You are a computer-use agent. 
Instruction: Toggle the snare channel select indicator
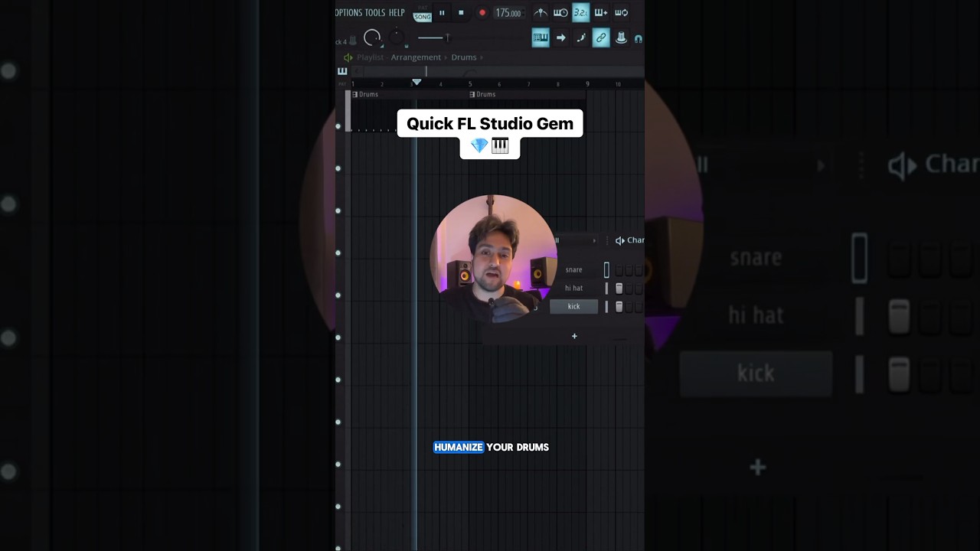[606, 269]
